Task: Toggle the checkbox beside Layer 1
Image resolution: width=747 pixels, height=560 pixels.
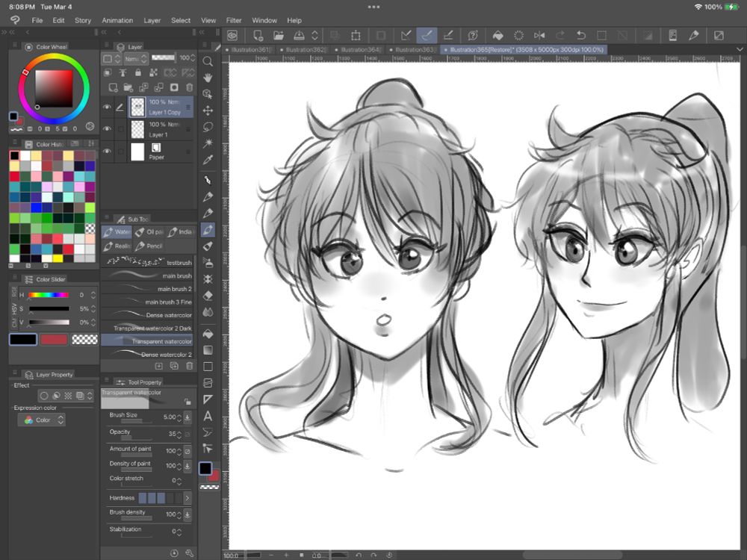Action: tap(120, 129)
